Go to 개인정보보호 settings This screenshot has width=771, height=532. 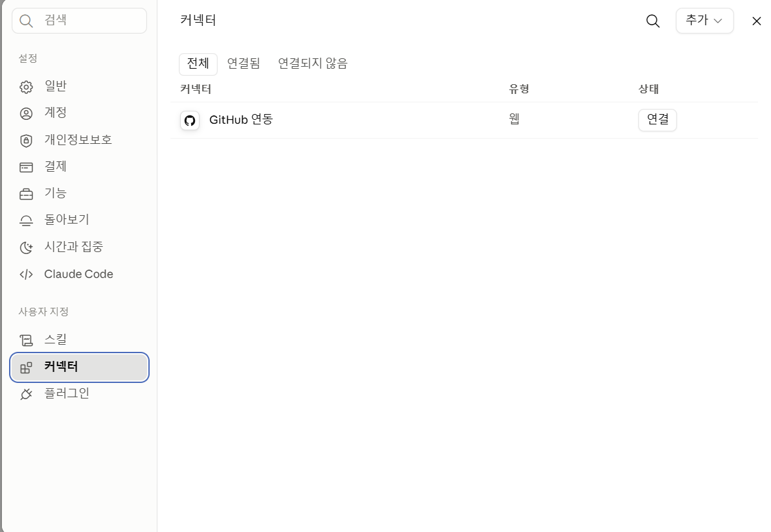click(79, 140)
